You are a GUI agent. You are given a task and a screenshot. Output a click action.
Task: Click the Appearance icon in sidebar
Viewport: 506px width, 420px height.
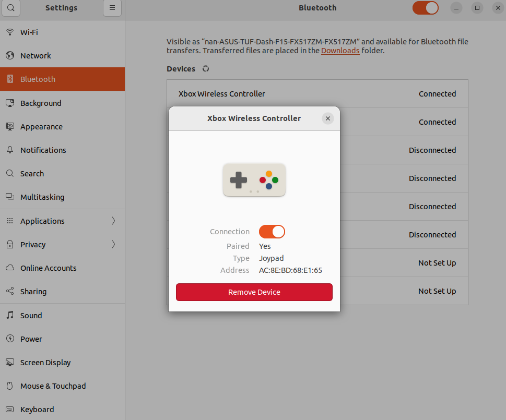(10, 126)
